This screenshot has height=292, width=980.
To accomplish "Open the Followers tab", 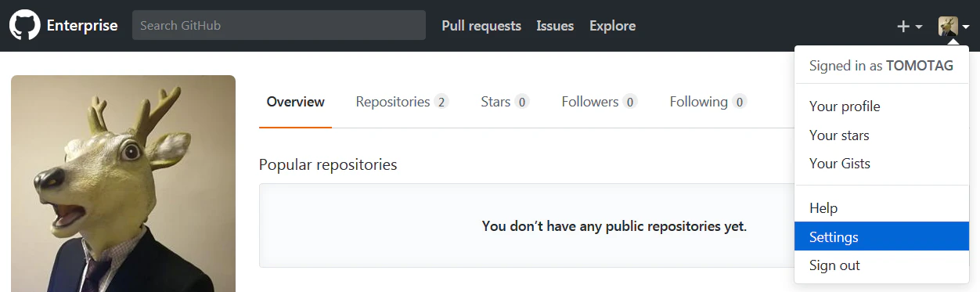I will click(x=600, y=102).
